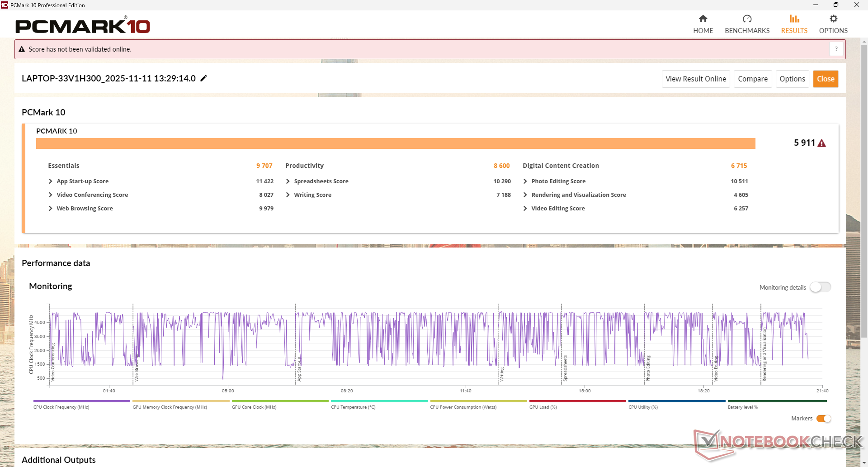
Task: Click the Home house icon
Action: (x=703, y=19)
